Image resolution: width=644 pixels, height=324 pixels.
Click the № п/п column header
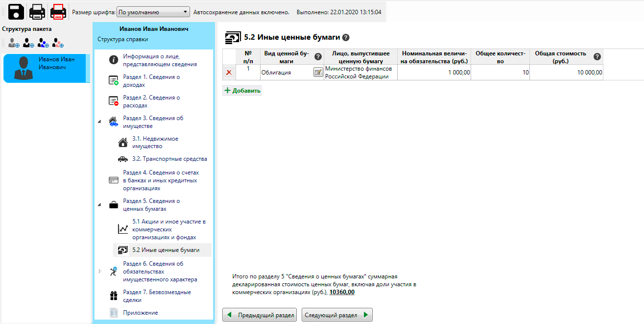(x=248, y=57)
